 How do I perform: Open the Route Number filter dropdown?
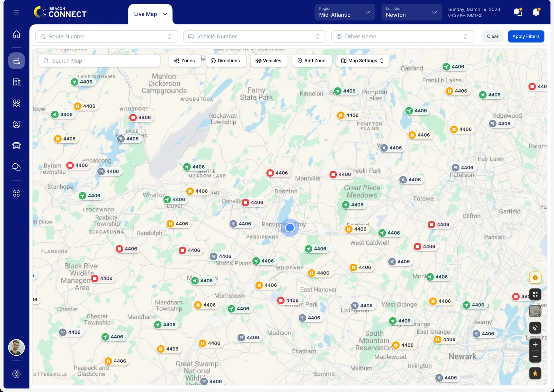pos(106,36)
